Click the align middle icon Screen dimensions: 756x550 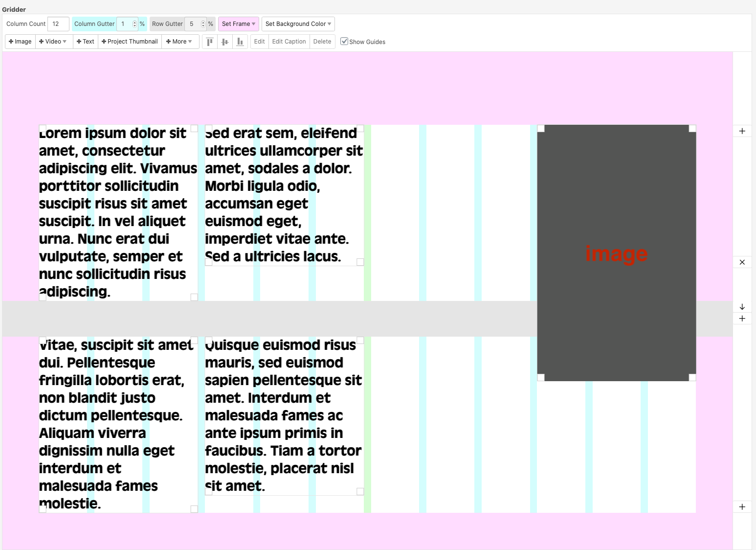(x=225, y=42)
